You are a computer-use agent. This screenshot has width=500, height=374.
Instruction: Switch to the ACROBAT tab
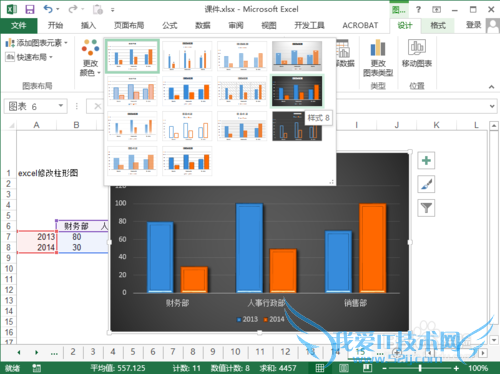pyautogui.click(x=360, y=25)
